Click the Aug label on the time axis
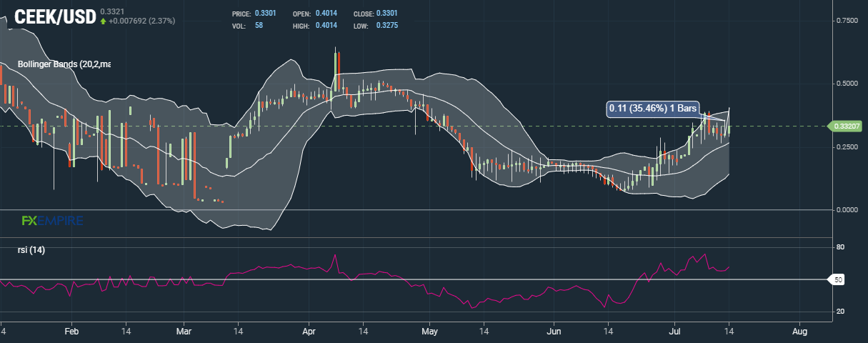 click(800, 332)
